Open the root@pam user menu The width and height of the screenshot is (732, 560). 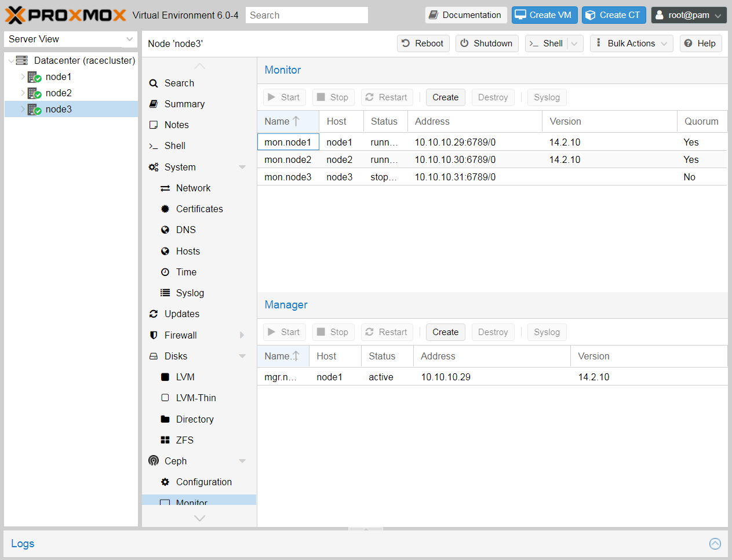click(x=689, y=15)
